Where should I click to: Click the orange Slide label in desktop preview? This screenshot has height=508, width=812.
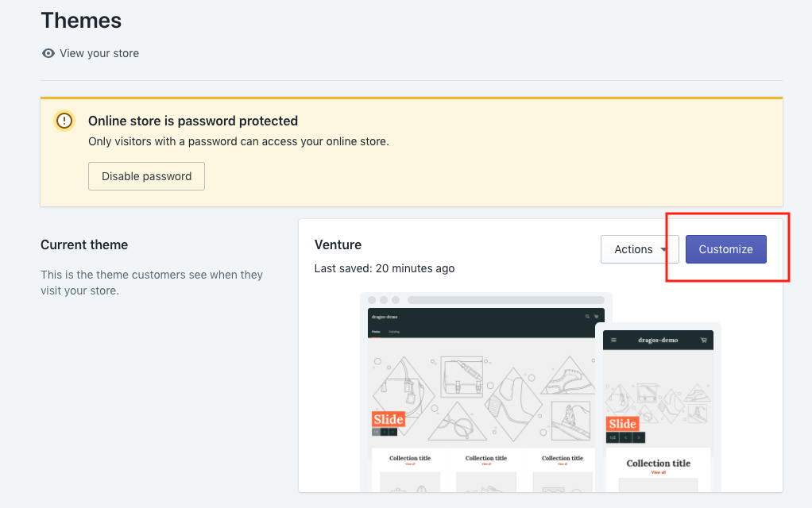[389, 419]
